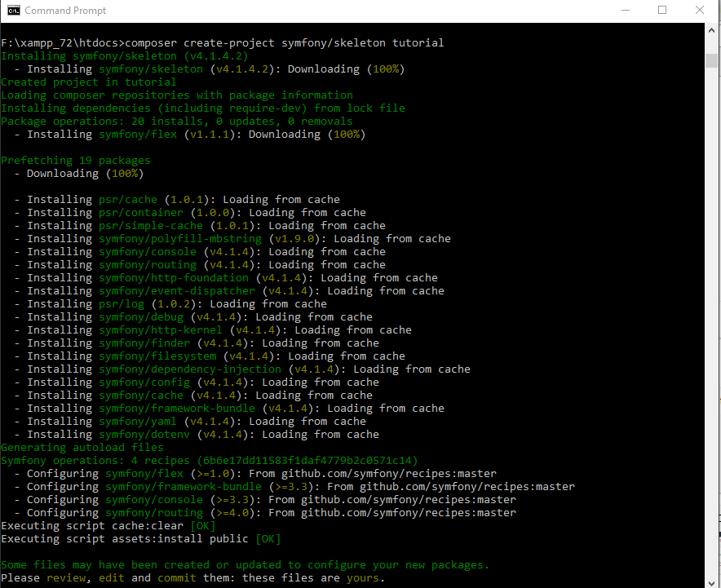Click 'psr/cache' package name
The width and height of the screenshot is (721, 588).
point(128,200)
